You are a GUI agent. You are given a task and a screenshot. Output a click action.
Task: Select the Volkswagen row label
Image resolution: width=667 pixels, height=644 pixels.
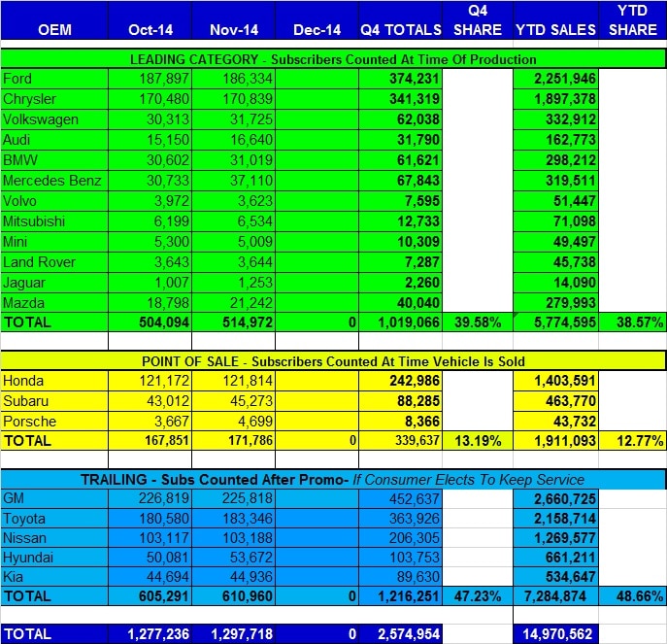tap(54, 119)
